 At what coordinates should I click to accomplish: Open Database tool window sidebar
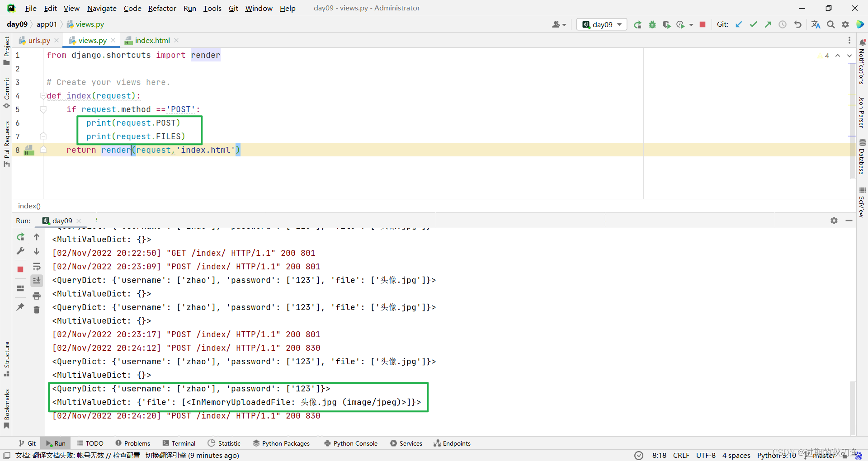862,157
